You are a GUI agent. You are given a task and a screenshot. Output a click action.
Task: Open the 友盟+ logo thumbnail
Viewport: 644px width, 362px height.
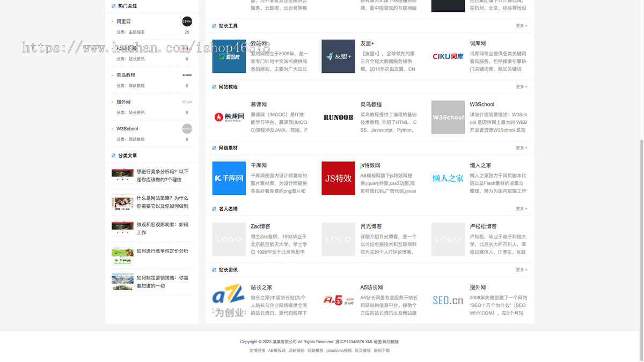pyautogui.click(x=338, y=56)
